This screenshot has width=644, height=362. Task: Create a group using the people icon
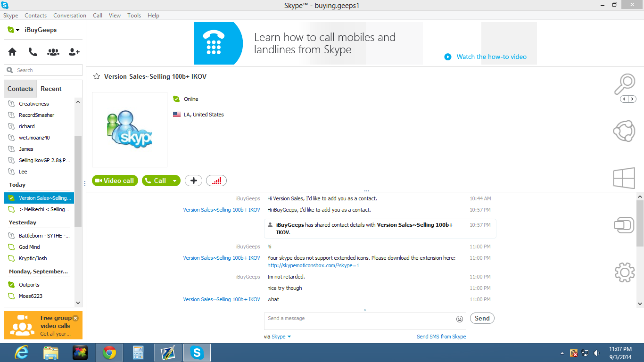pos(53,52)
